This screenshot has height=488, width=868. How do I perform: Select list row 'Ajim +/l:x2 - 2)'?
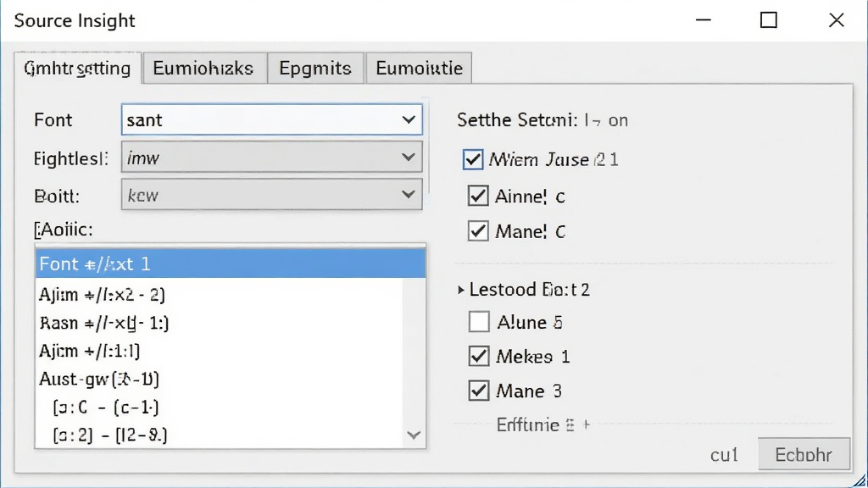220,294
